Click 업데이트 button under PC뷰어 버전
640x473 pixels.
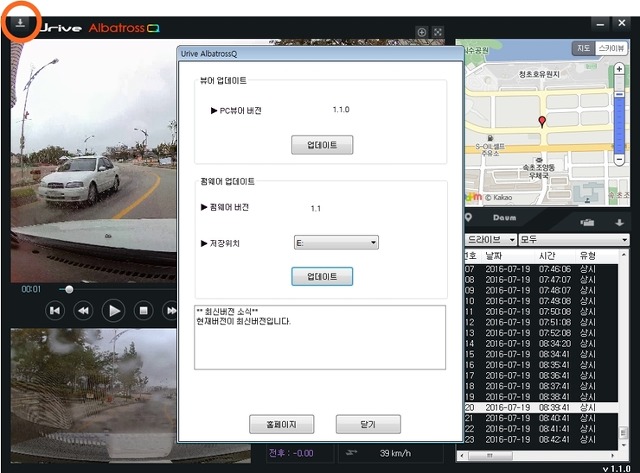coord(322,145)
